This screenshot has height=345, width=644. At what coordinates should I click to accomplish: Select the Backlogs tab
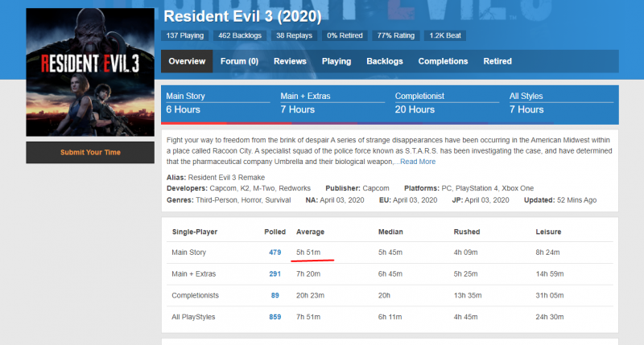(x=385, y=61)
